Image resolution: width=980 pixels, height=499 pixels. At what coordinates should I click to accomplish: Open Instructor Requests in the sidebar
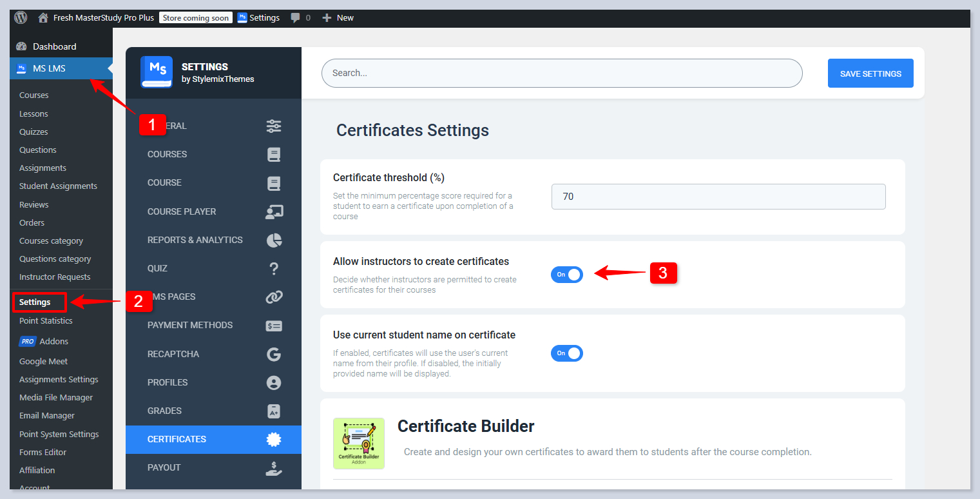(55, 277)
